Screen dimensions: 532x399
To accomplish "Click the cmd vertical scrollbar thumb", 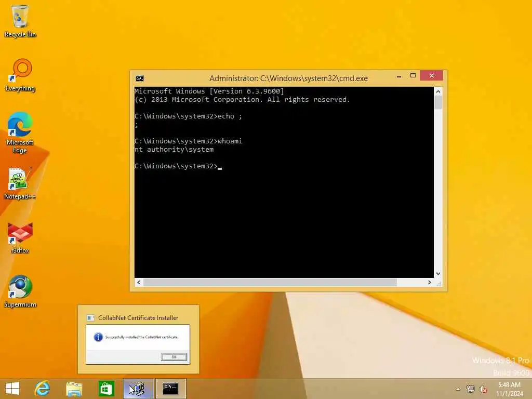I will [x=438, y=102].
